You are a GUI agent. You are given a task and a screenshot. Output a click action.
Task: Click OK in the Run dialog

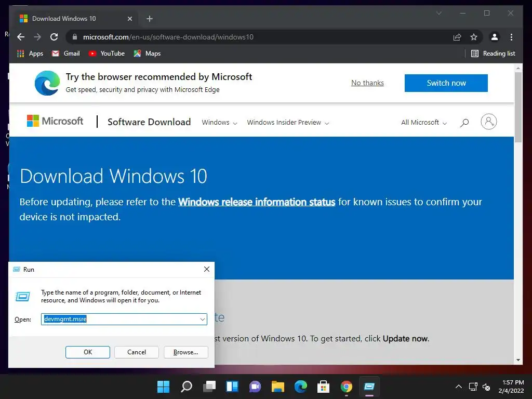(87, 352)
